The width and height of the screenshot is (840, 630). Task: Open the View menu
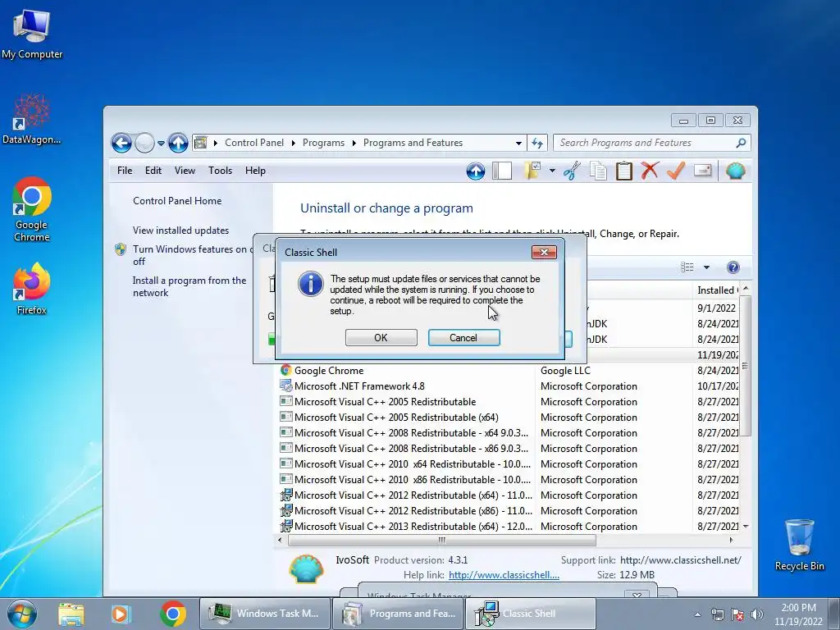[185, 171]
